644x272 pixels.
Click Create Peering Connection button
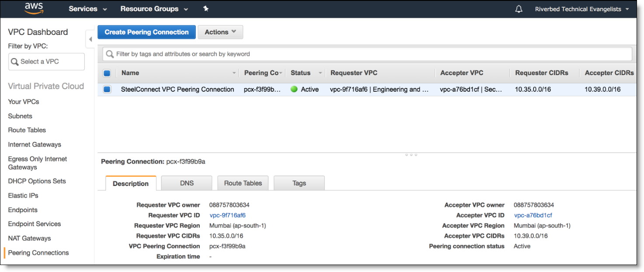tap(146, 32)
